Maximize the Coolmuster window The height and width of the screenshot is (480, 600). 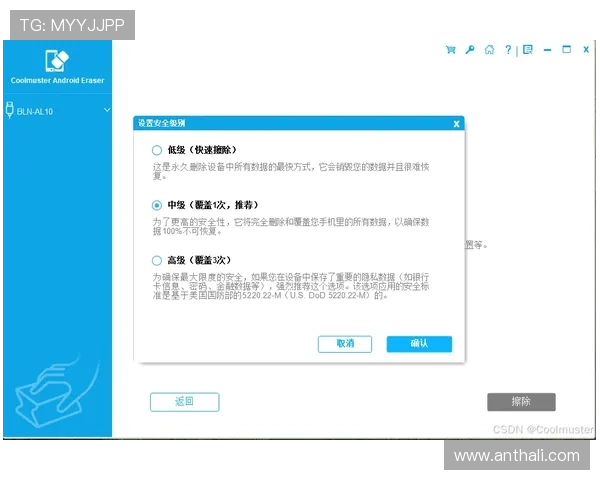[566, 49]
